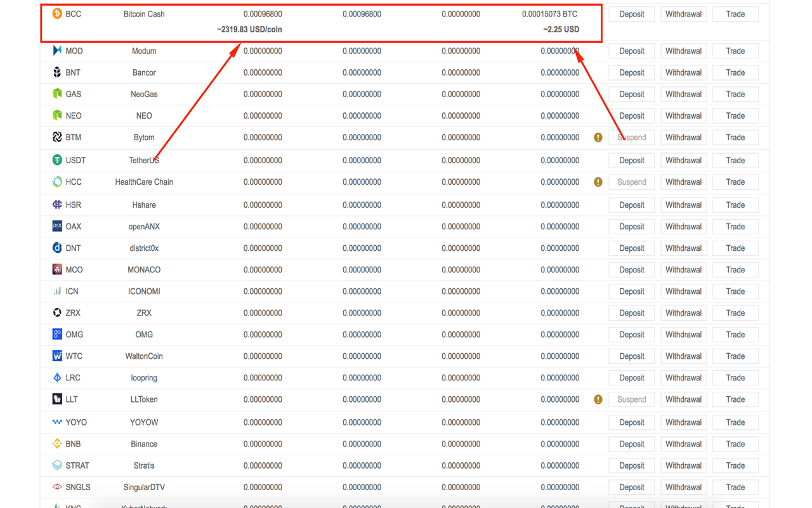Click the MONACO MCO coin icon
The width and height of the screenshot is (812, 508).
(x=57, y=269)
